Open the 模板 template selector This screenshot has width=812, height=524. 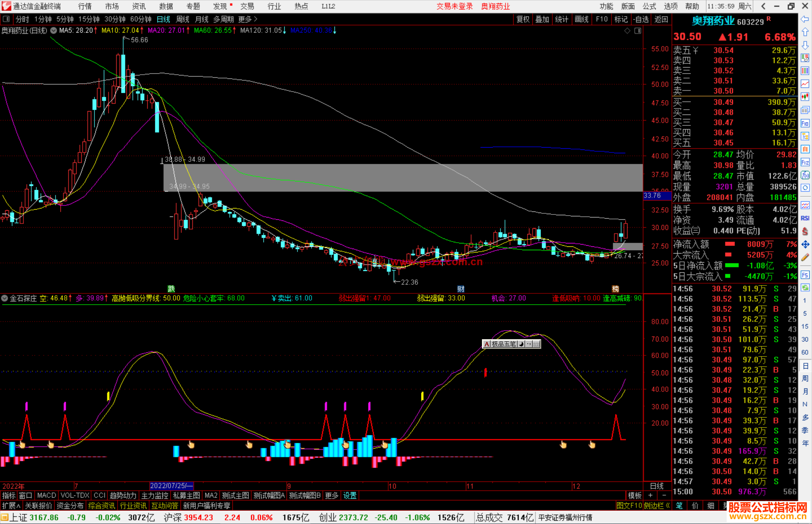point(635,495)
